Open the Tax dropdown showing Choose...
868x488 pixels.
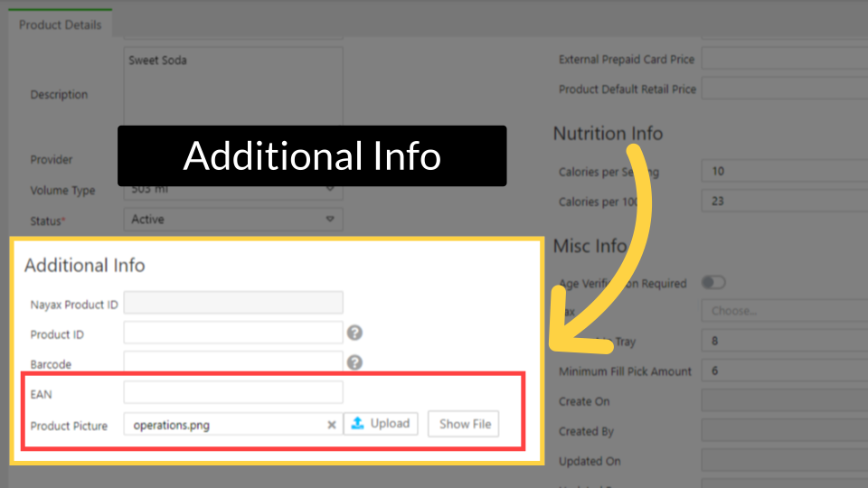point(783,311)
